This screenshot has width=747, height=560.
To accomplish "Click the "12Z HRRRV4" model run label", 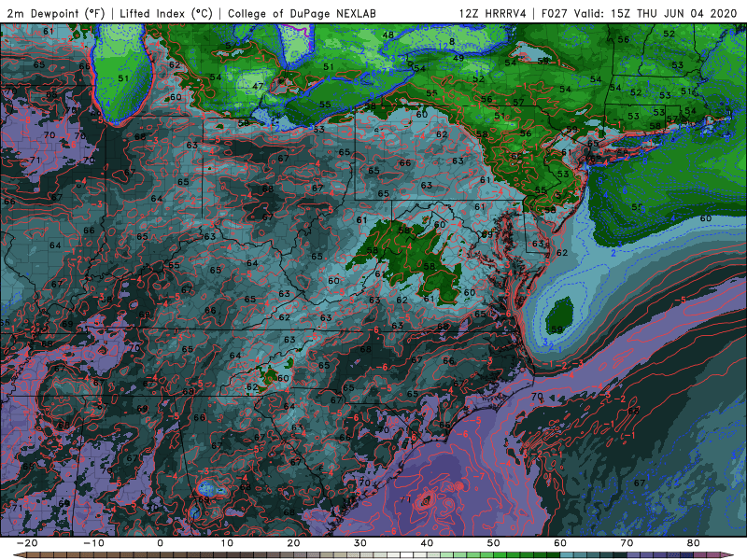I will 492,13.
